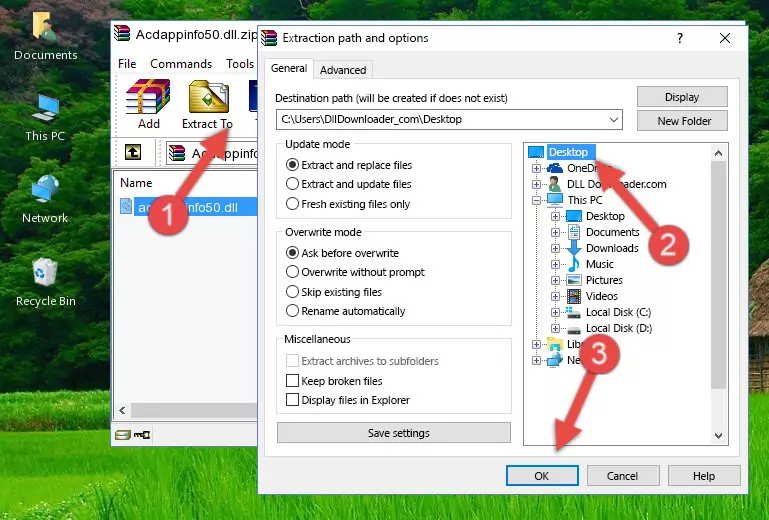
Task: Click the Display button
Action: pos(682,97)
